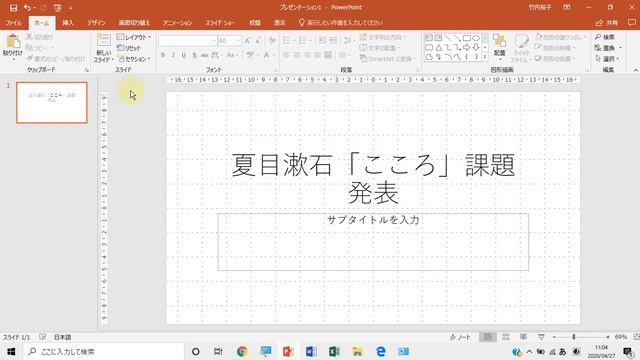Start Slide Show from the status bar icon
The image size is (640, 360).
541,337
